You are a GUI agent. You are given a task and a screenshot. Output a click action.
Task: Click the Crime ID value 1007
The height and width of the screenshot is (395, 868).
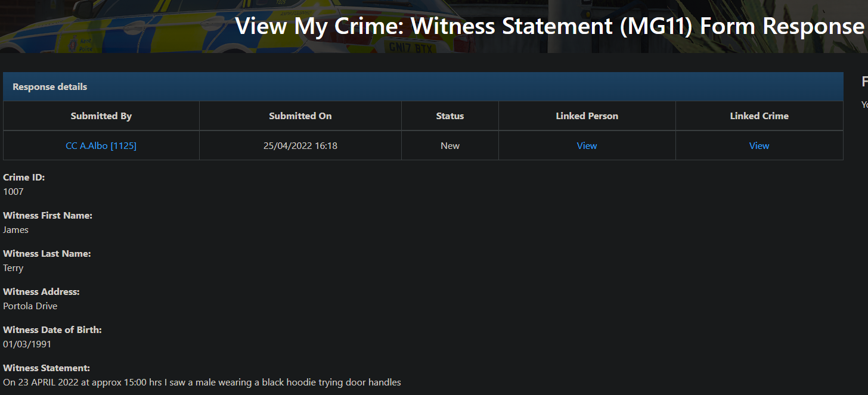(x=13, y=192)
